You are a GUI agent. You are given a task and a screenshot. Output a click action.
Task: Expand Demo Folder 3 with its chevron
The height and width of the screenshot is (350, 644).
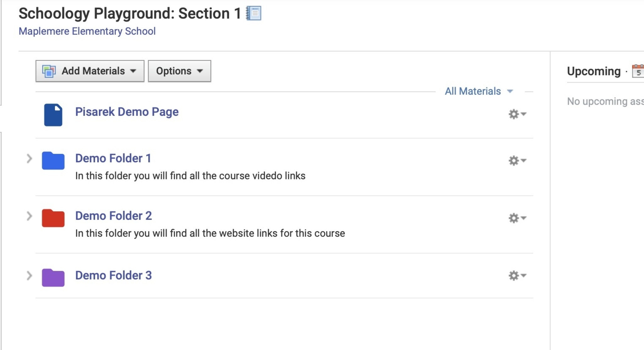pyautogui.click(x=29, y=275)
